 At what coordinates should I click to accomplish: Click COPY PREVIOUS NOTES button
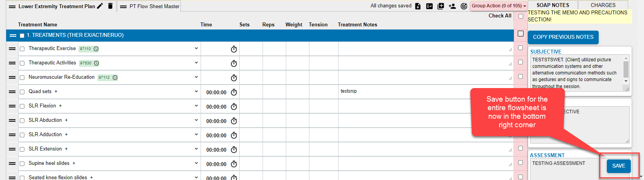(563, 37)
